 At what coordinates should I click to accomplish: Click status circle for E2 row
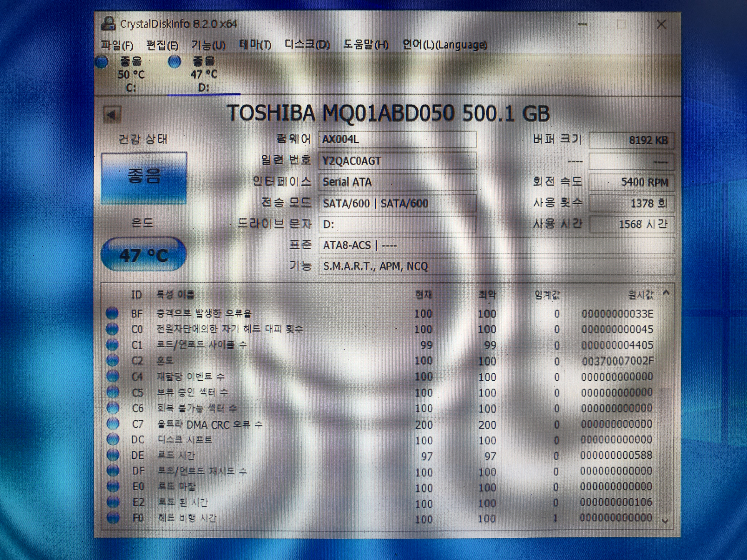pyautogui.click(x=113, y=502)
